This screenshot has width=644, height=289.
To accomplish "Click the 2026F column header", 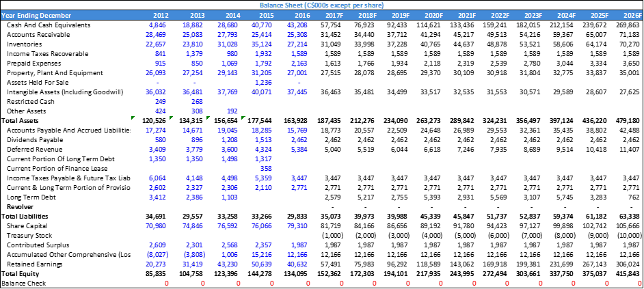I will point(630,15).
